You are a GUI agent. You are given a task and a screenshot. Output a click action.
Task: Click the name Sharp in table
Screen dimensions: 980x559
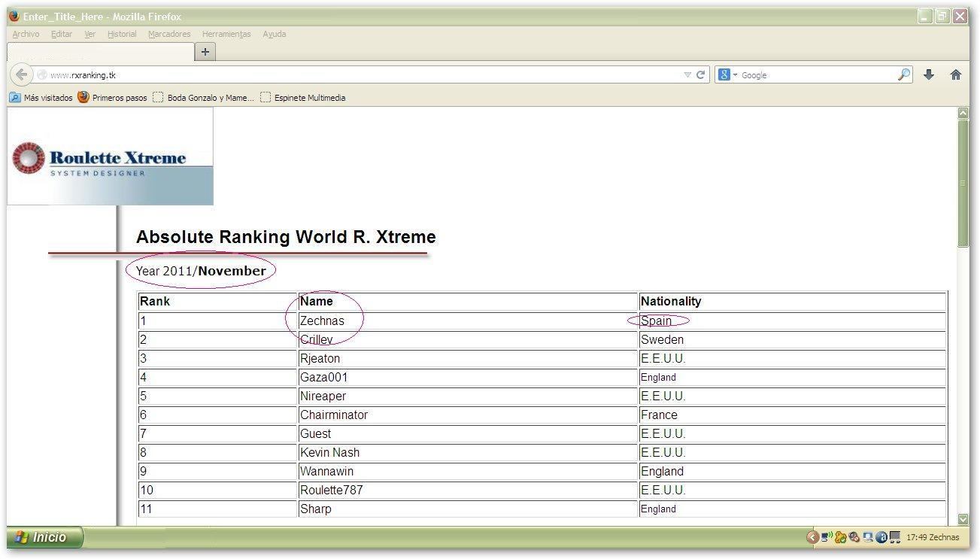point(315,509)
